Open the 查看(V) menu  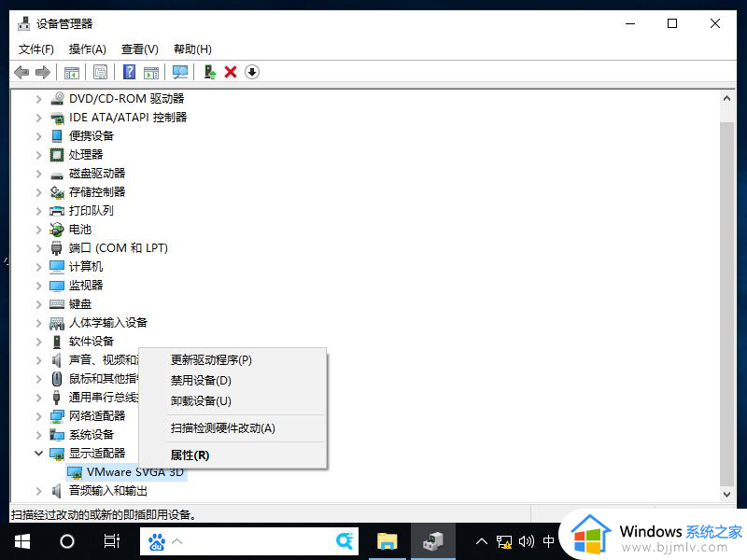point(139,49)
